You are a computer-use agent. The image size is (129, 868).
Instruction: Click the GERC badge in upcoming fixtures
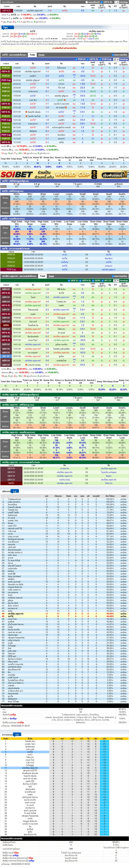pos(11,483)
